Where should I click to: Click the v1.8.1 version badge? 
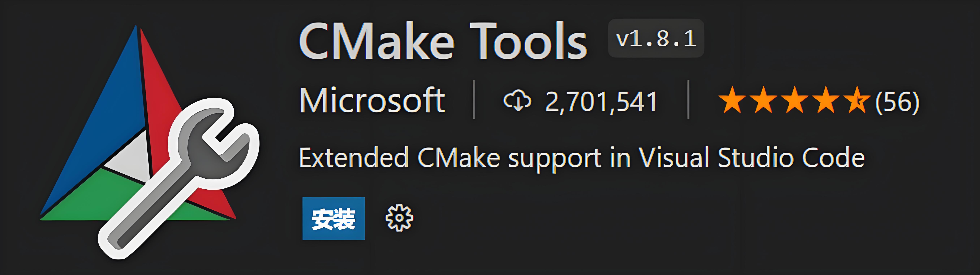click(656, 39)
